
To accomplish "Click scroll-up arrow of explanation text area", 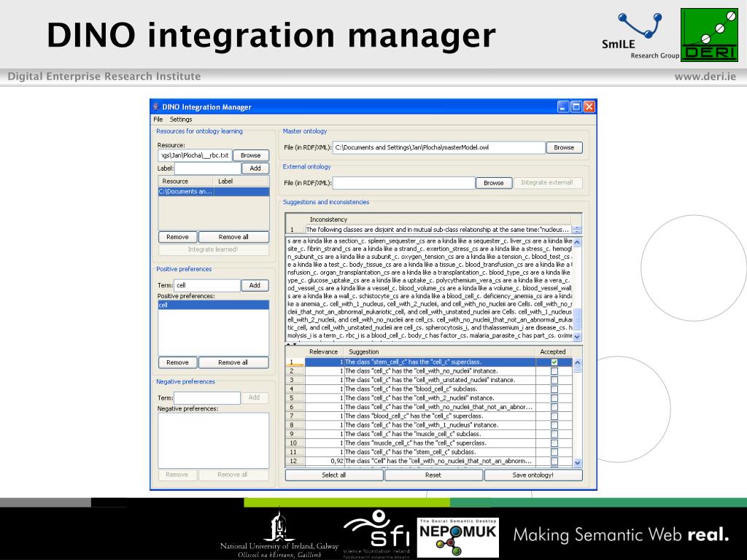I will click(578, 242).
